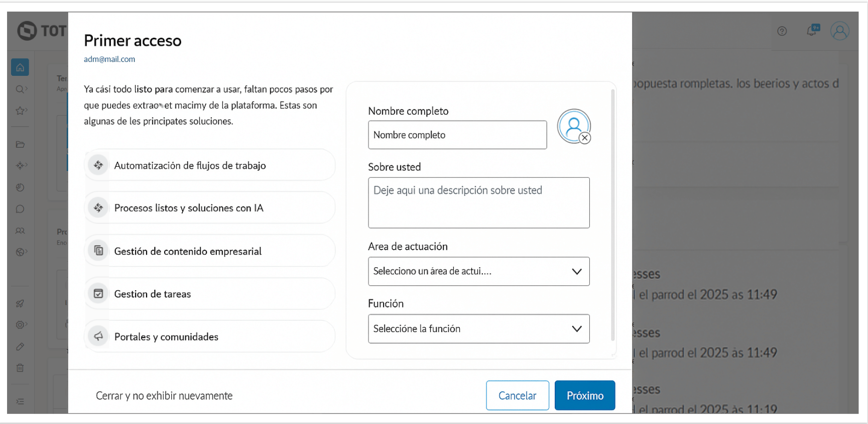The width and height of the screenshot is (868, 424).
Task: Select Automatización de flujos de trabajo item
Action: [x=209, y=165]
